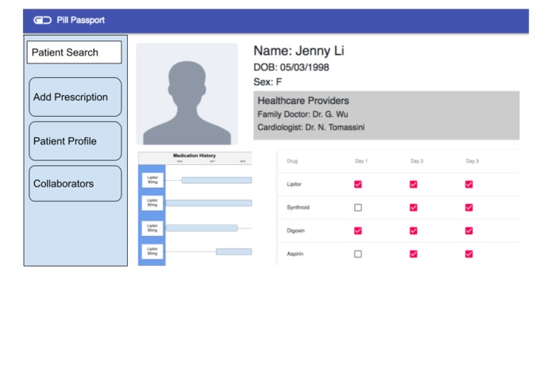
Task: Click the second medication timeline bar
Action: pos(209,203)
